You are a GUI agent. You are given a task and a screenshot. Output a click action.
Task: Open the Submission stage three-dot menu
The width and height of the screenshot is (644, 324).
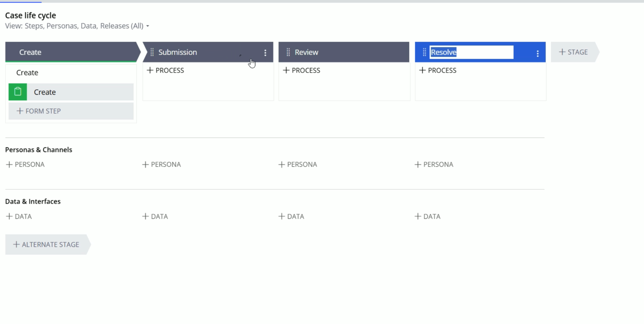pyautogui.click(x=265, y=53)
